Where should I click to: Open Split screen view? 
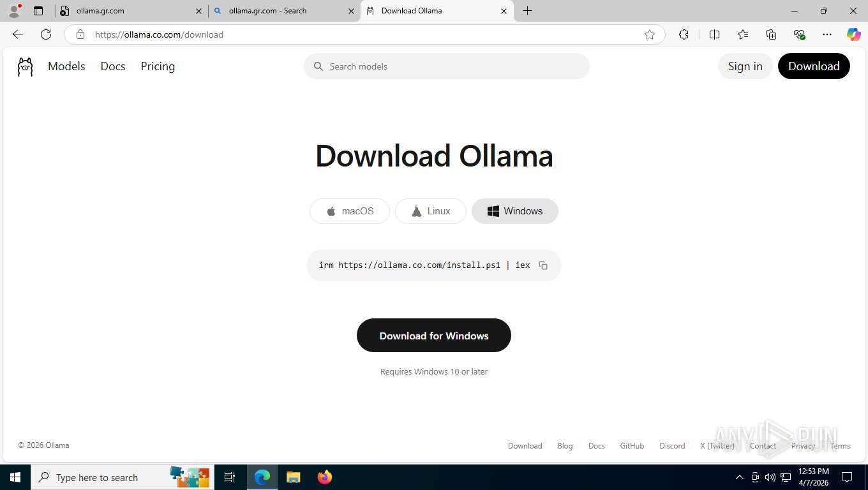714,34
